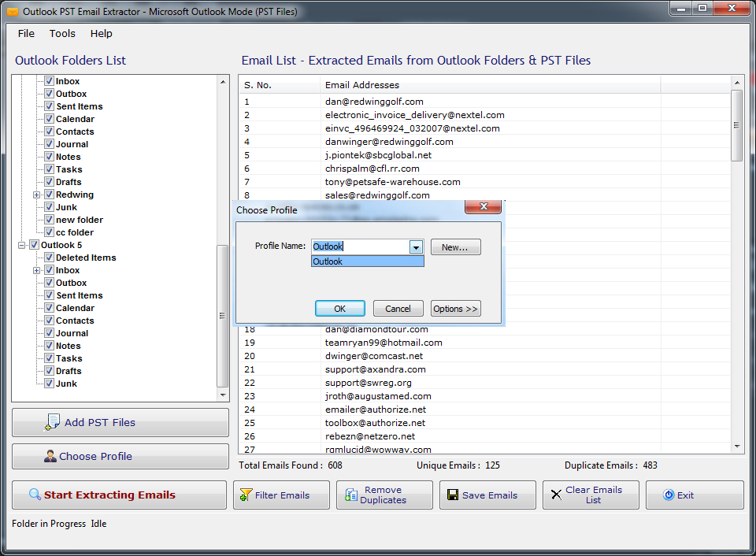Viewport: 756px width, 556px height.
Task: Click the power icon on Exit button
Action: [x=669, y=495]
